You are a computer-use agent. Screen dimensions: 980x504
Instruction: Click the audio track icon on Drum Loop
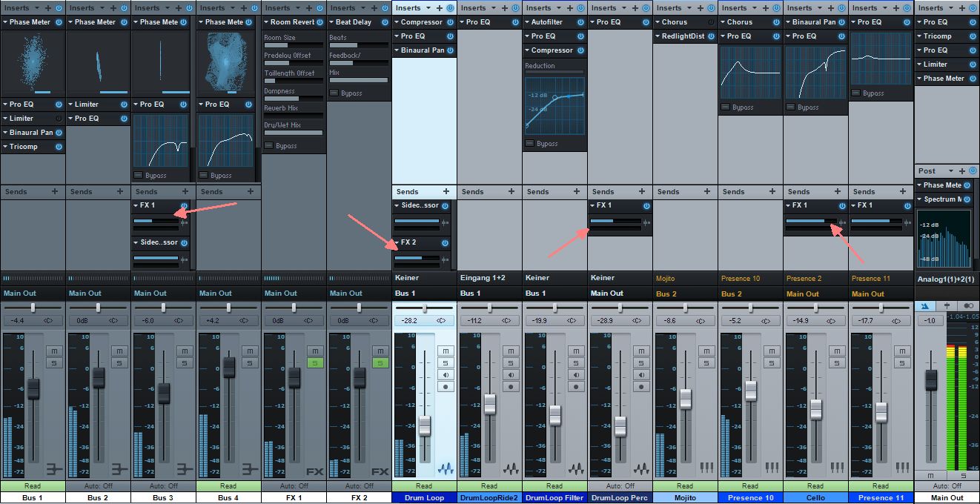446,468
